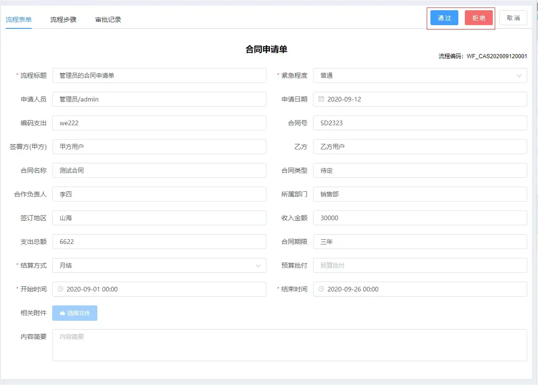Expand the 结算方式 dropdown list

pos(259,265)
